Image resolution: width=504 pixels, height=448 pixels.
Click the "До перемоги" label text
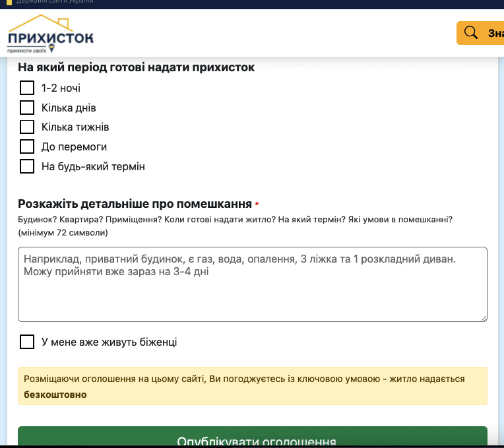[74, 147]
